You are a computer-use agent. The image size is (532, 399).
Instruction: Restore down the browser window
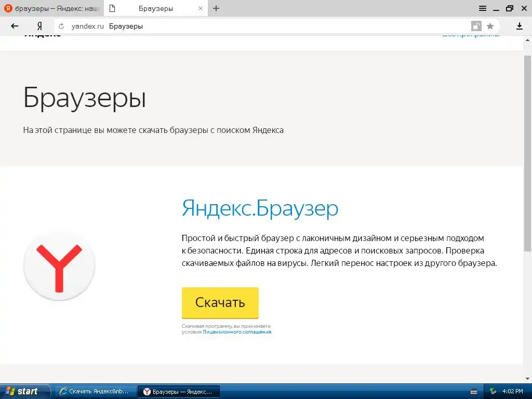(510, 8)
